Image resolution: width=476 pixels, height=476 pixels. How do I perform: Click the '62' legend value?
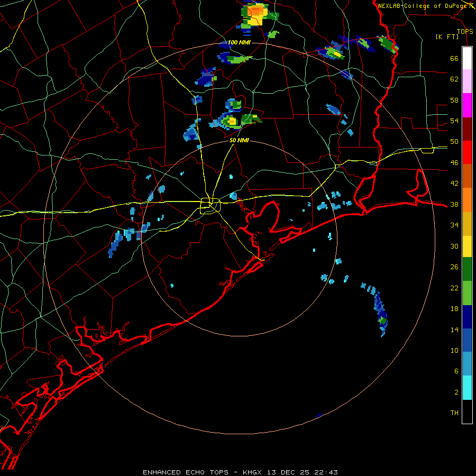(x=454, y=79)
